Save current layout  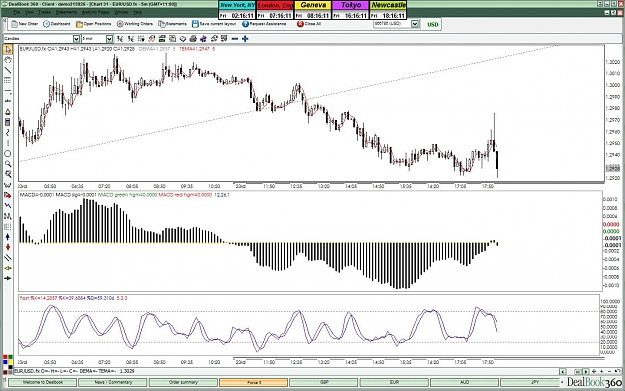point(214,24)
